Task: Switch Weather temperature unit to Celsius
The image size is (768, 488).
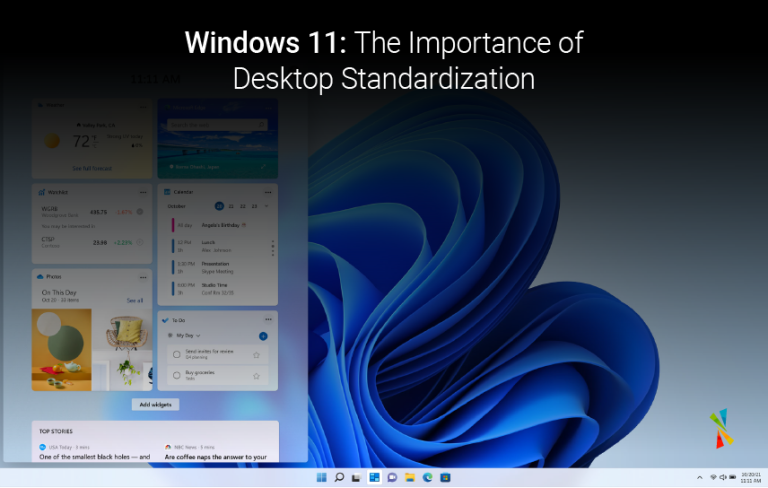Action: tap(95, 146)
